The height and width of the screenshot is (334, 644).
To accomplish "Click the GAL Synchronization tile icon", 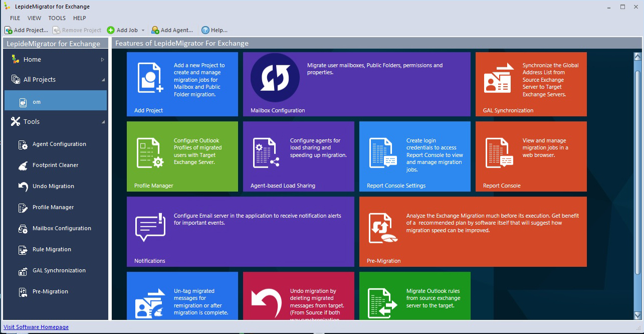I will [x=499, y=78].
